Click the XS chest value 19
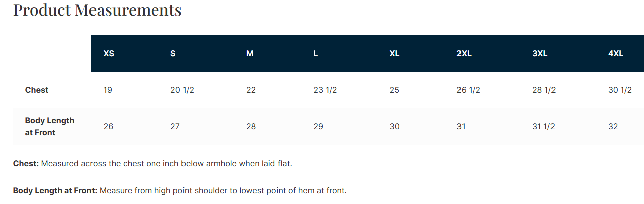 pos(108,90)
